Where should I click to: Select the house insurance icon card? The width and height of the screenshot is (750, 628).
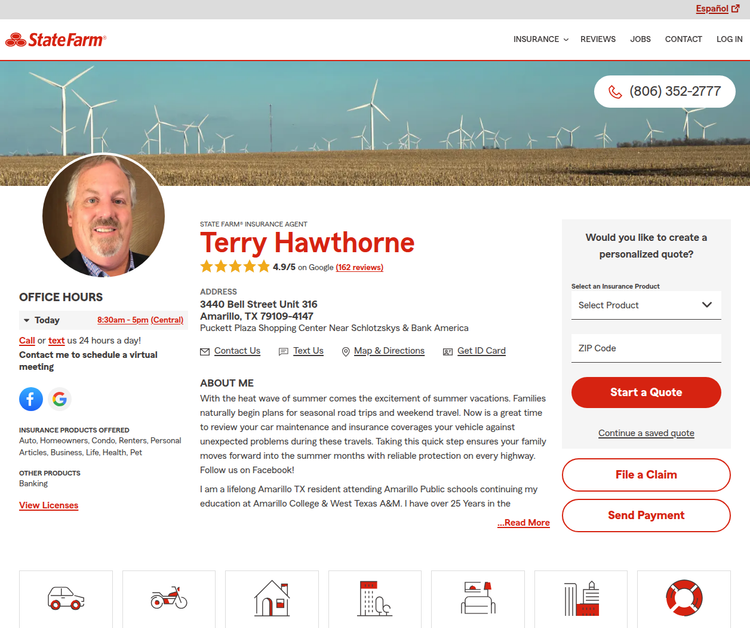272,598
